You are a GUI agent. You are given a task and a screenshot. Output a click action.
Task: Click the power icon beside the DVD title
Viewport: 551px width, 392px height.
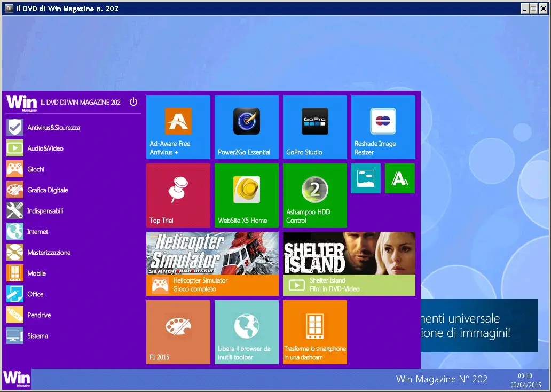(x=133, y=101)
